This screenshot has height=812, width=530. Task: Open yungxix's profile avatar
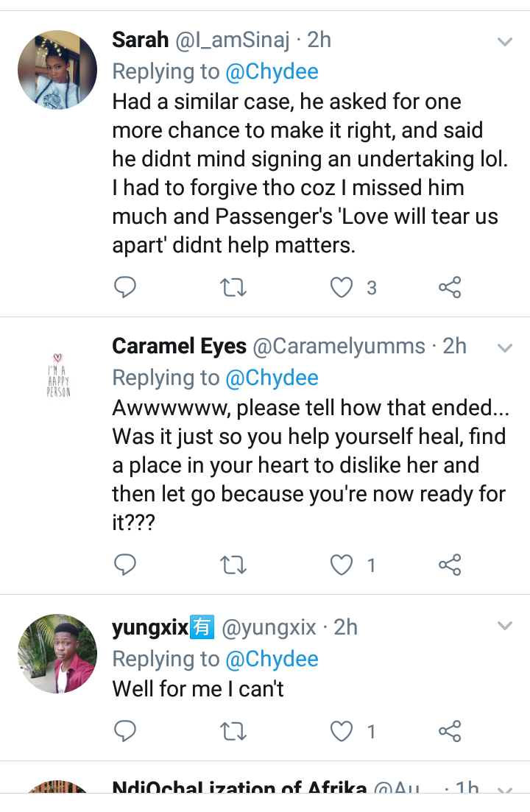[57, 654]
